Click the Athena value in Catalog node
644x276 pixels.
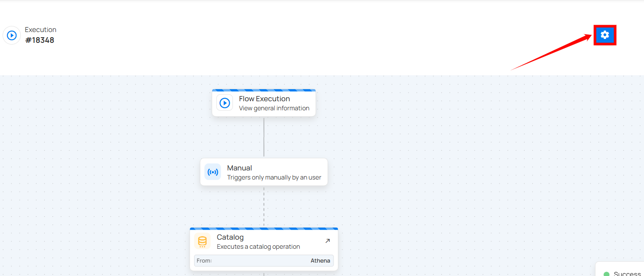pos(320,260)
